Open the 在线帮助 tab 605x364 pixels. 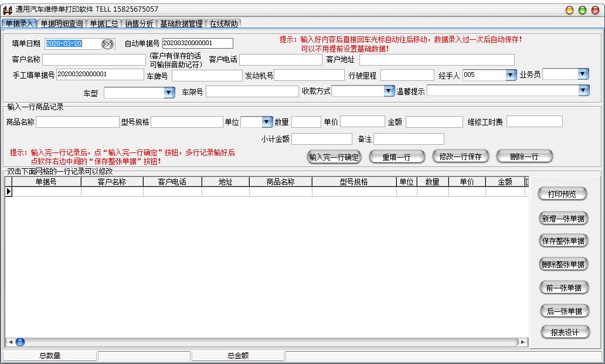223,23
